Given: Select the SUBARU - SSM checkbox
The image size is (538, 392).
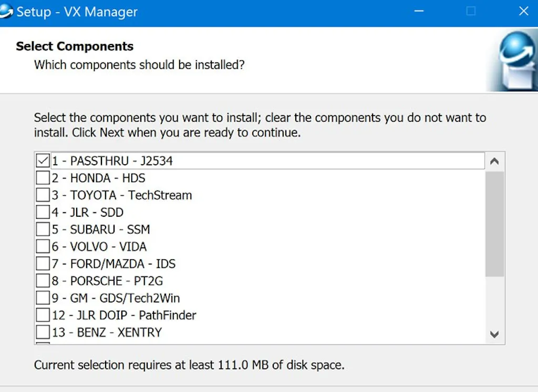Looking at the screenshot, I should coord(43,230).
